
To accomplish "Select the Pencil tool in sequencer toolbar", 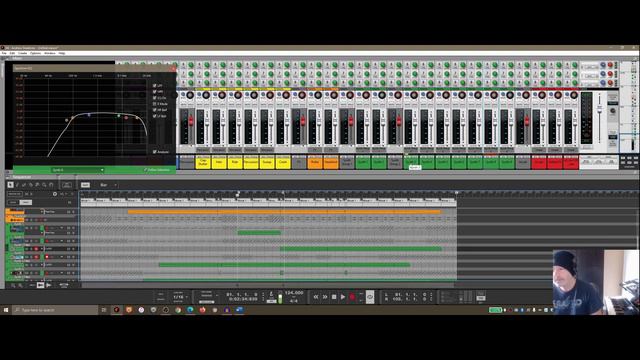I will pos(17,185).
